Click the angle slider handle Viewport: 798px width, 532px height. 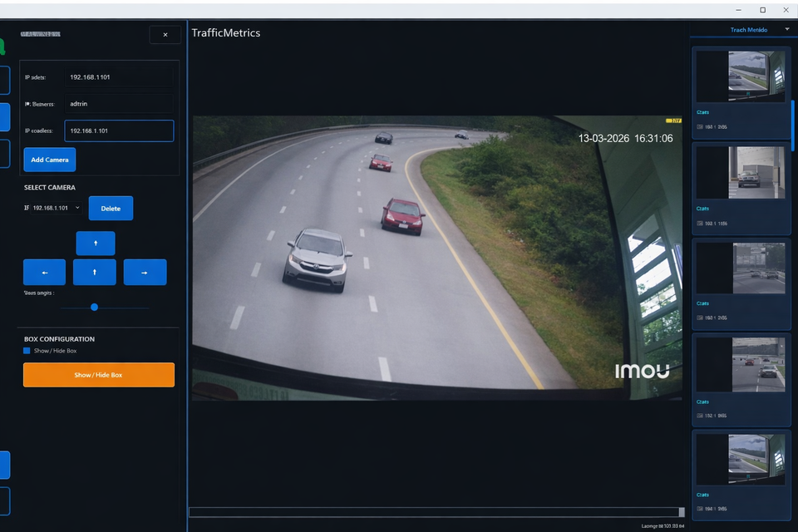[x=94, y=307]
